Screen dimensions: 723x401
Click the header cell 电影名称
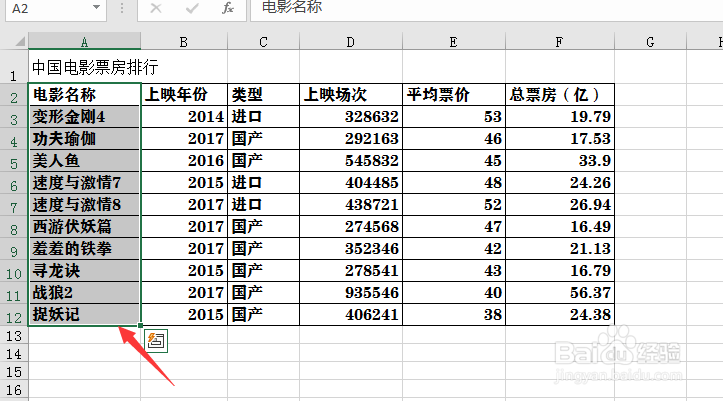point(84,95)
